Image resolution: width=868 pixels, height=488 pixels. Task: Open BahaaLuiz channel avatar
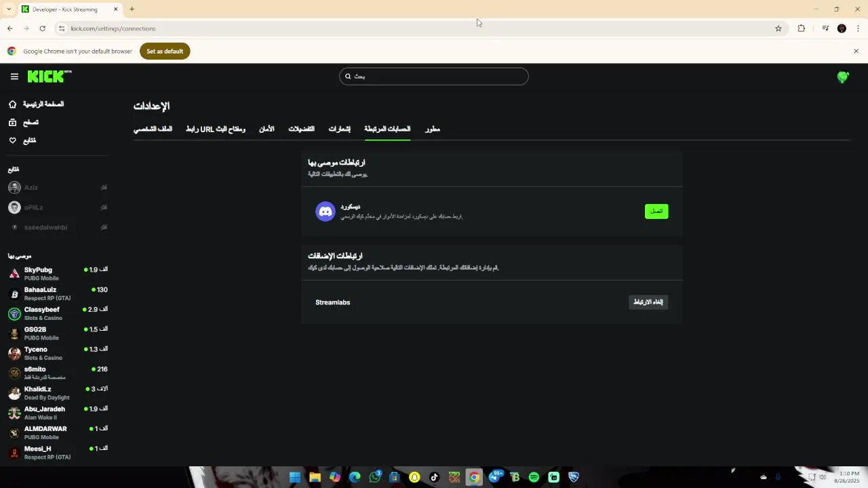(14, 294)
